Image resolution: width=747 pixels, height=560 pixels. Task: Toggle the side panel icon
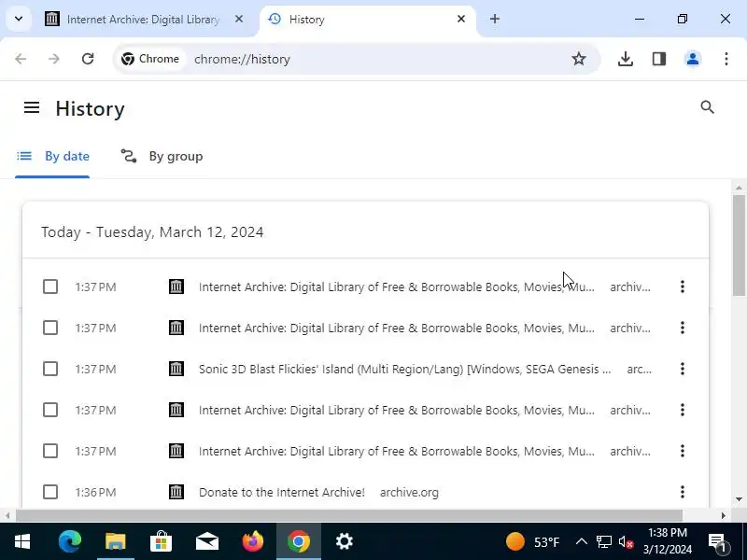click(659, 59)
